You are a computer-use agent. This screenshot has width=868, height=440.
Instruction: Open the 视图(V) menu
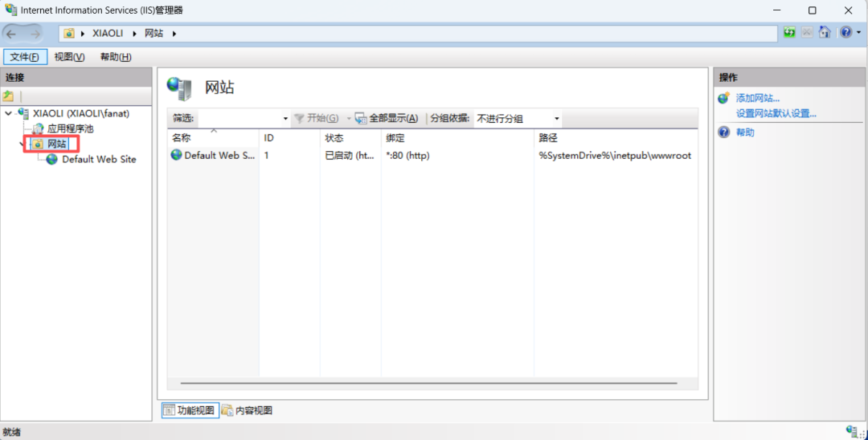pyautogui.click(x=70, y=57)
